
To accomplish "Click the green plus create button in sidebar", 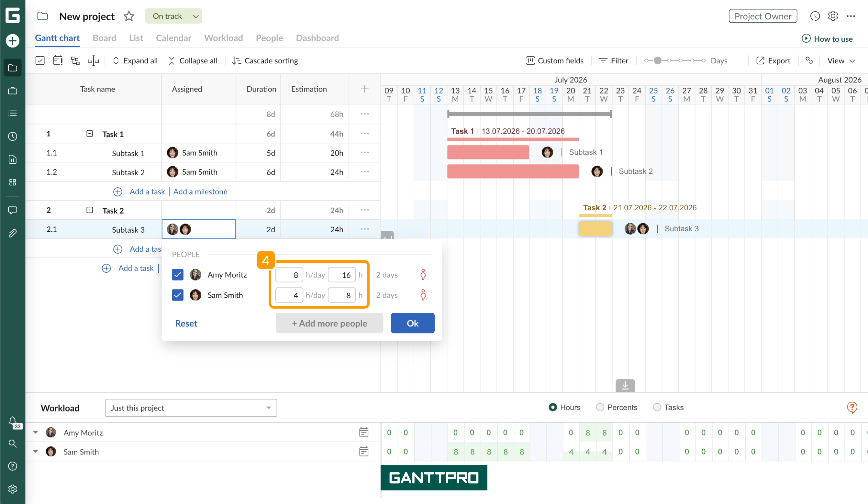I will [x=13, y=41].
